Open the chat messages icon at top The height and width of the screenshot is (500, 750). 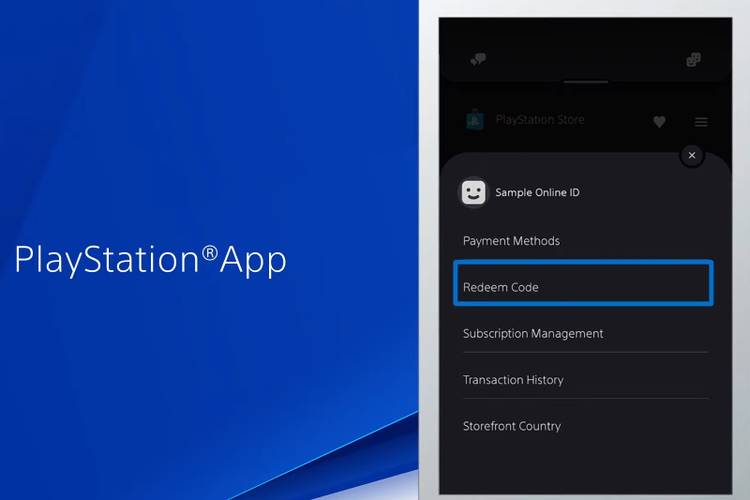pos(478,60)
